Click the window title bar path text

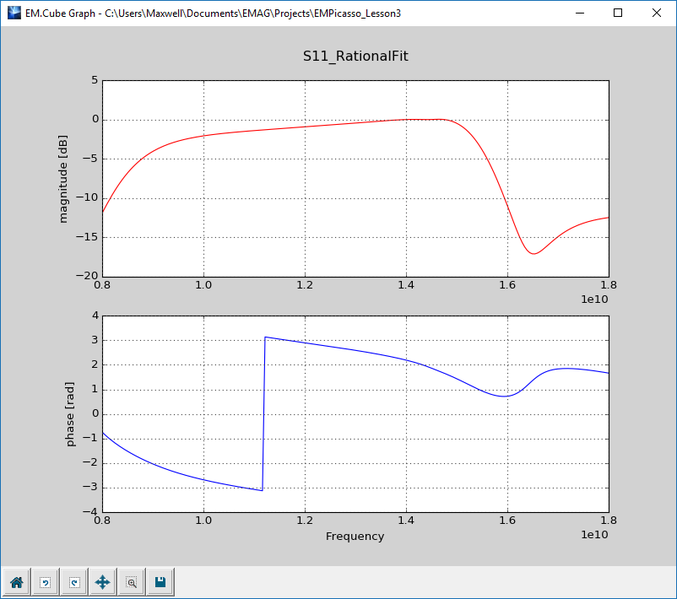pos(213,13)
